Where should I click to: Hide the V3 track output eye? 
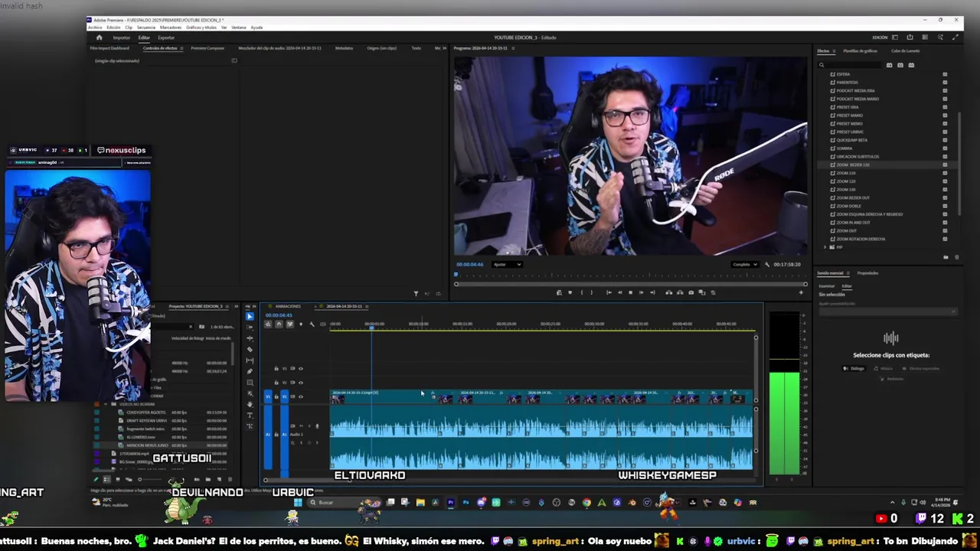click(x=300, y=369)
